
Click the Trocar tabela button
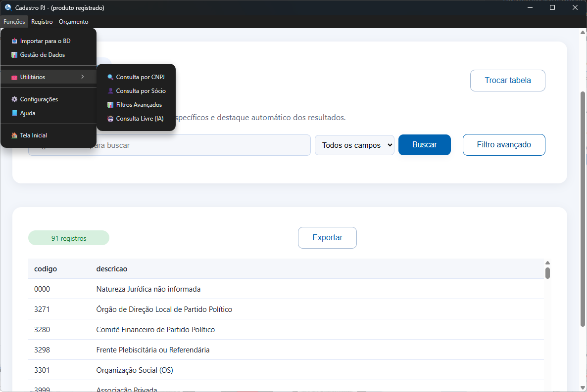point(507,81)
